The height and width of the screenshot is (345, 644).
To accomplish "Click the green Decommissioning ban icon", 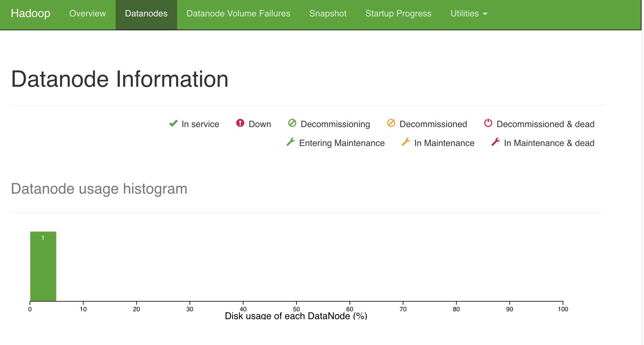I will pyautogui.click(x=292, y=123).
